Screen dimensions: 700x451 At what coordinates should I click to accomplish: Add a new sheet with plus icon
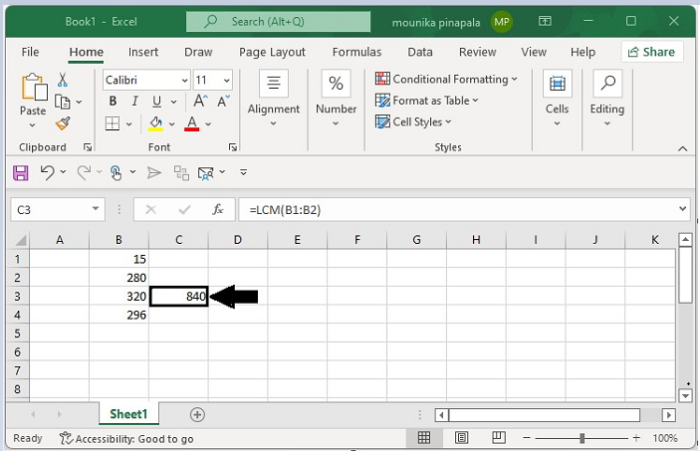[197, 414]
